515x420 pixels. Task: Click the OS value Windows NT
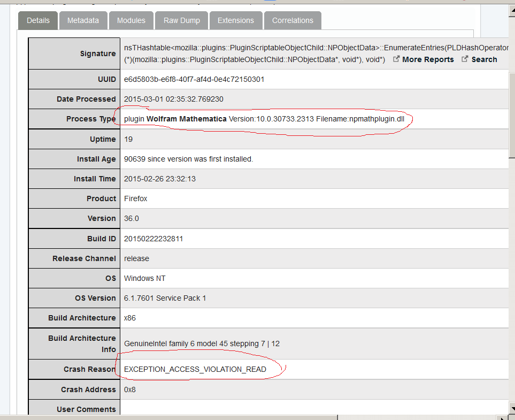[x=145, y=278]
